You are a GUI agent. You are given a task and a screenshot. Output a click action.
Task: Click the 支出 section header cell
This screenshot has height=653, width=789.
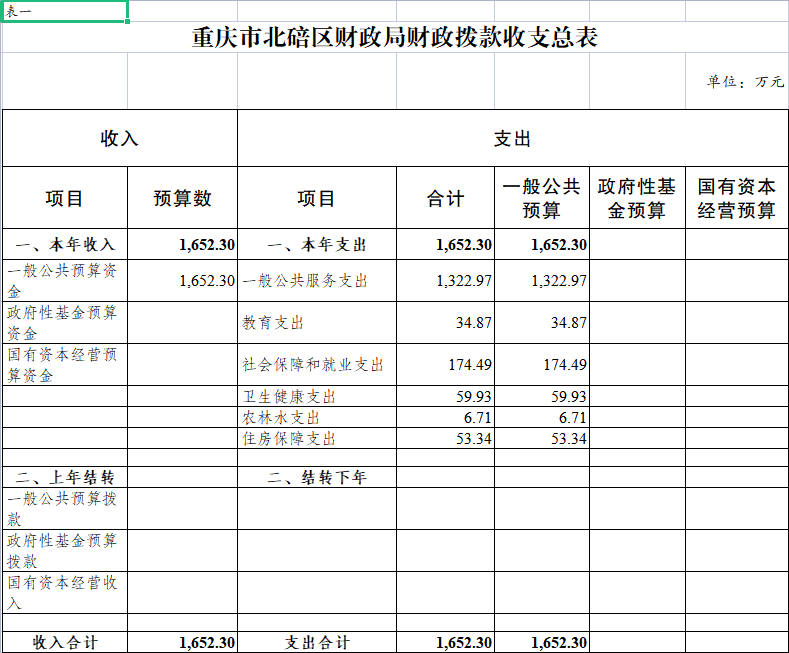point(513,138)
